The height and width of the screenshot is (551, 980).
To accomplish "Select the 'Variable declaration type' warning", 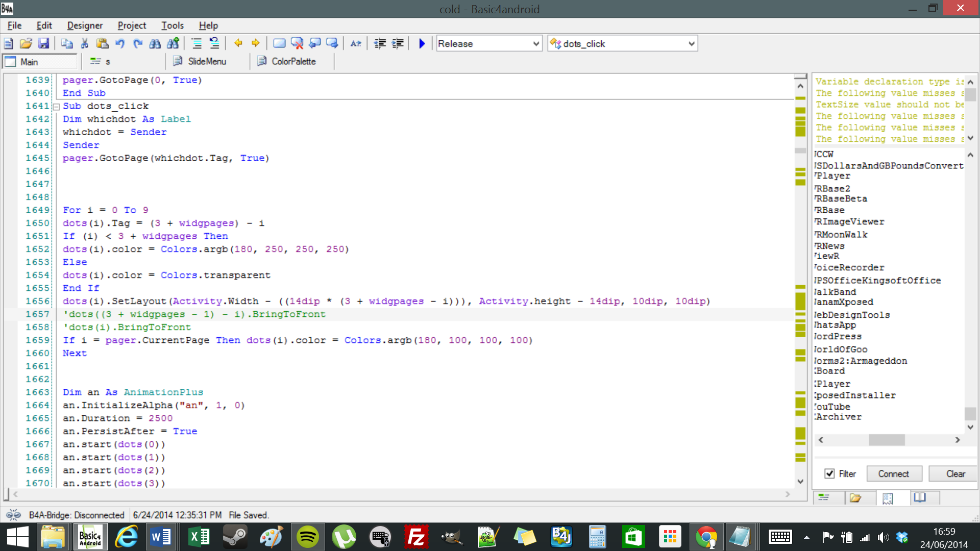I will coord(890,82).
